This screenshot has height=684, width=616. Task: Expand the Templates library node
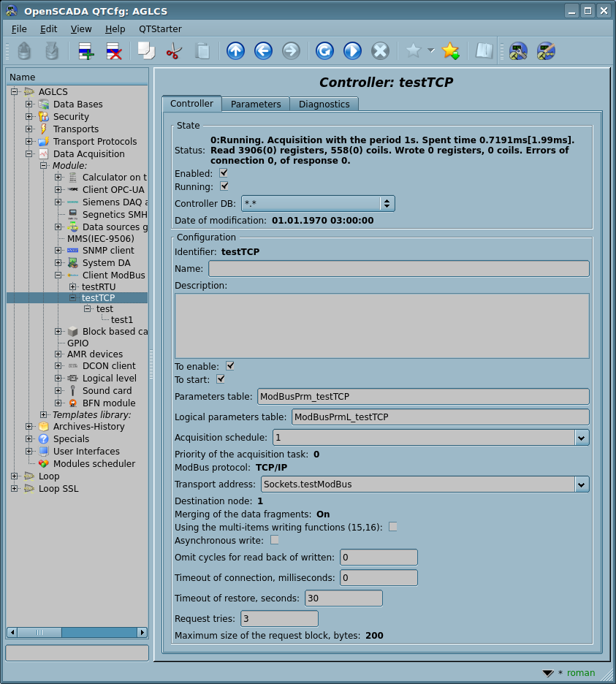point(43,415)
